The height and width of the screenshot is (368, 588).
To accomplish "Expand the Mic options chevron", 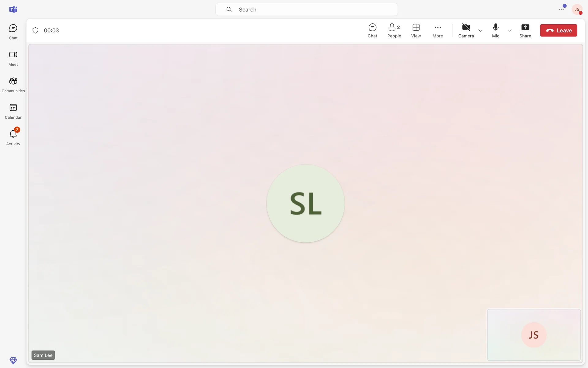I will pos(509,31).
